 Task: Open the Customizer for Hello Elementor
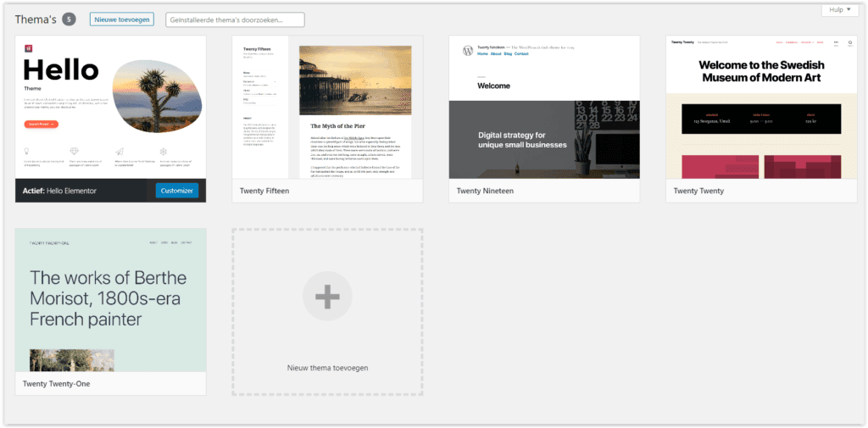pos(176,191)
